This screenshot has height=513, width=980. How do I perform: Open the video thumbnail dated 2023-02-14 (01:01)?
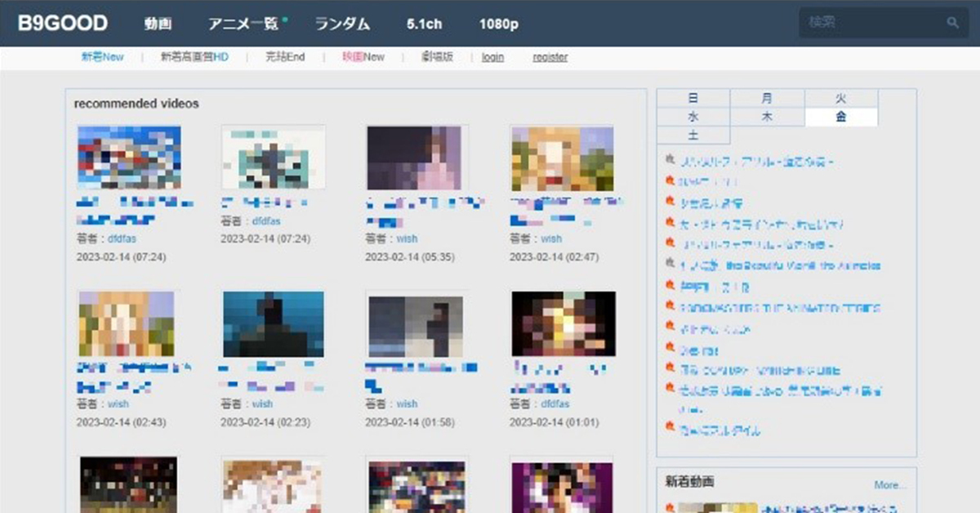point(563,323)
